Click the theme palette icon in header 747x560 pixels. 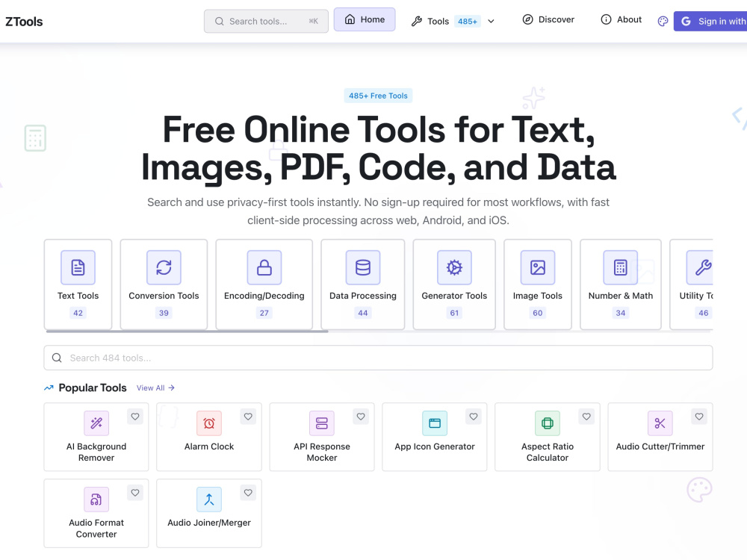[x=663, y=22]
